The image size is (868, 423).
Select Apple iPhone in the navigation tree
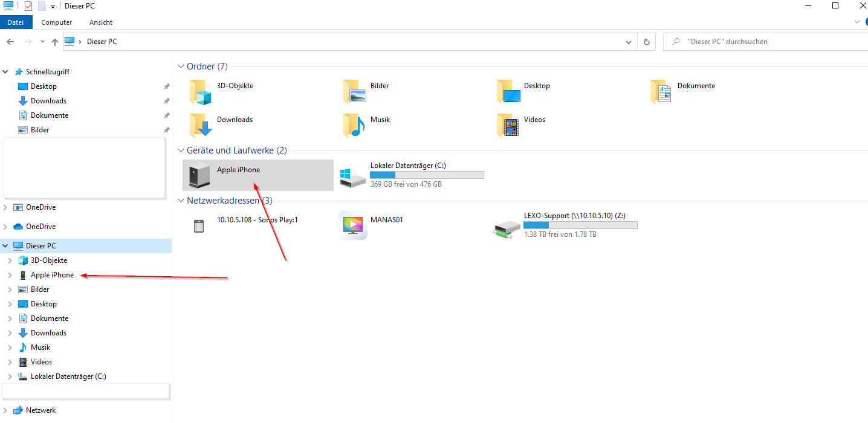(x=52, y=275)
